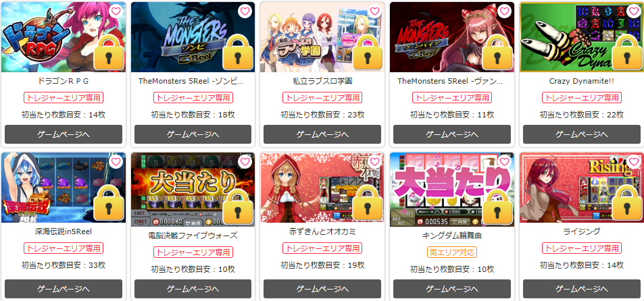Toggle favorite heart on TheMonsters ゾンビ card
This screenshot has height=301, width=644.
click(x=245, y=11)
